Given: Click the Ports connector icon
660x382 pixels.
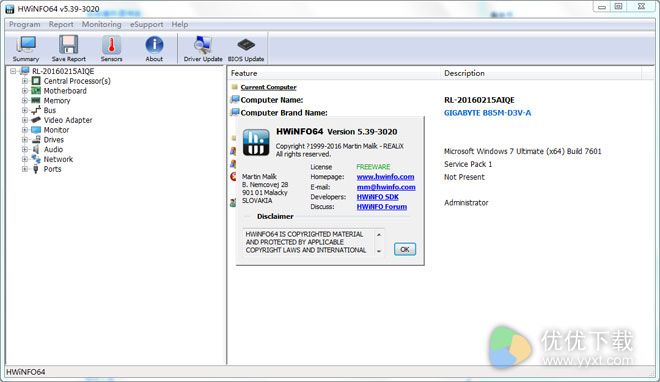Looking at the screenshot, I should [36, 169].
